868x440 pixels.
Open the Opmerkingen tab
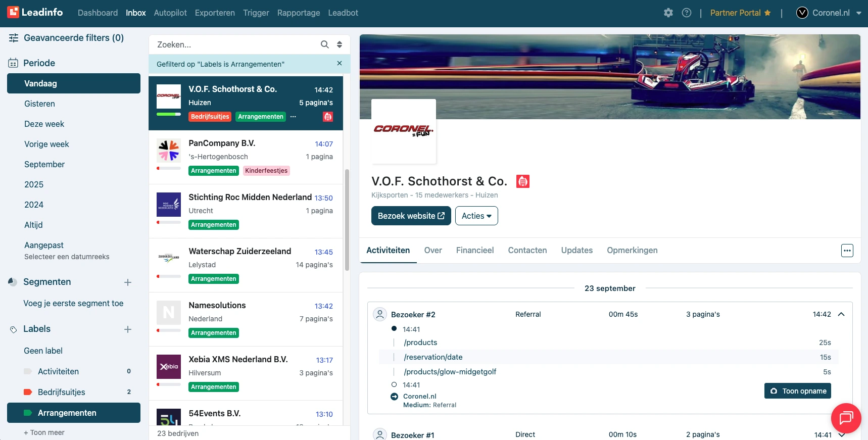pos(632,250)
